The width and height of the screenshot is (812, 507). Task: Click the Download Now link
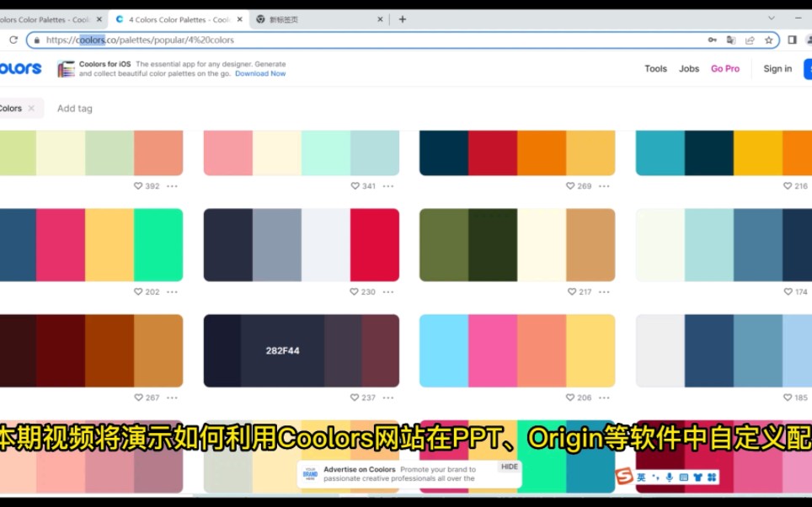coord(260,73)
